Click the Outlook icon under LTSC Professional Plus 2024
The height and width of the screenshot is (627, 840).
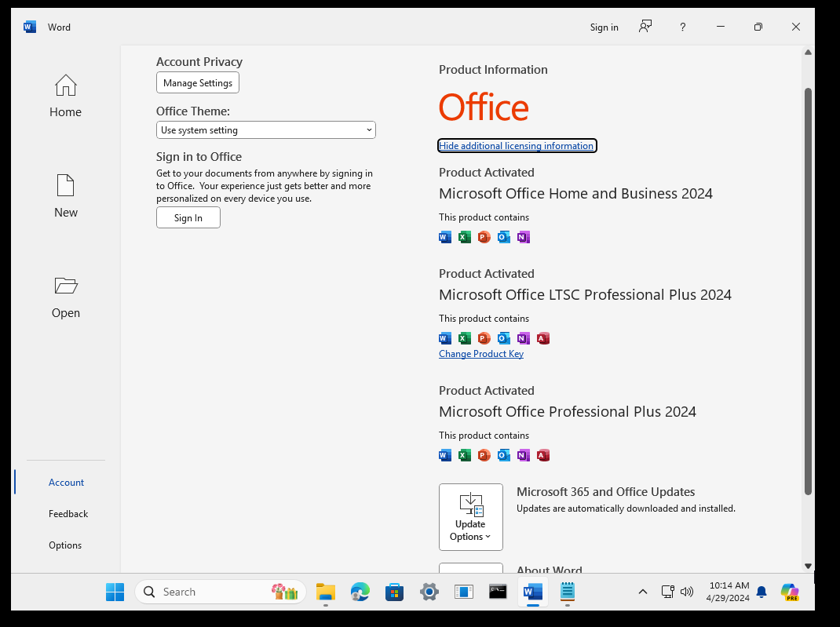tap(503, 338)
